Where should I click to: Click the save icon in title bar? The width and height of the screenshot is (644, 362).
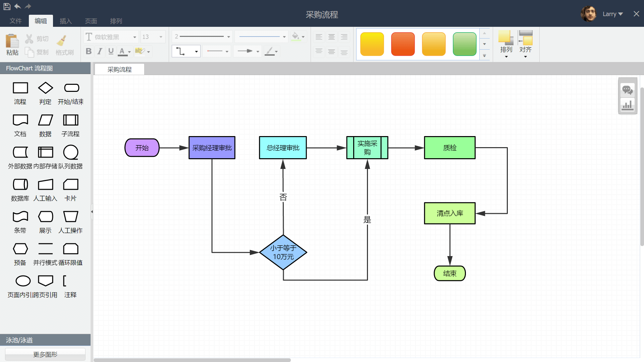pyautogui.click(x=7, y=6)
